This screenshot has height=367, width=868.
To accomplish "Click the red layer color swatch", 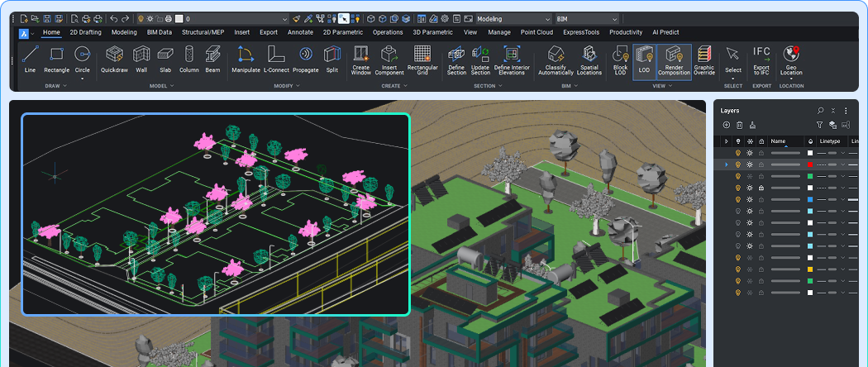I will [810, 164].
